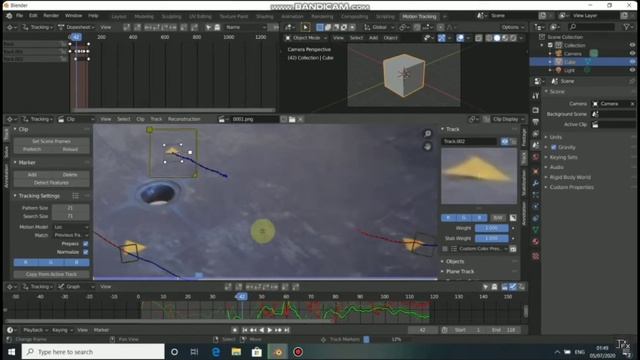
Task: Click the zoom magnifier in clip viewport
Action: tap(427, 133)
